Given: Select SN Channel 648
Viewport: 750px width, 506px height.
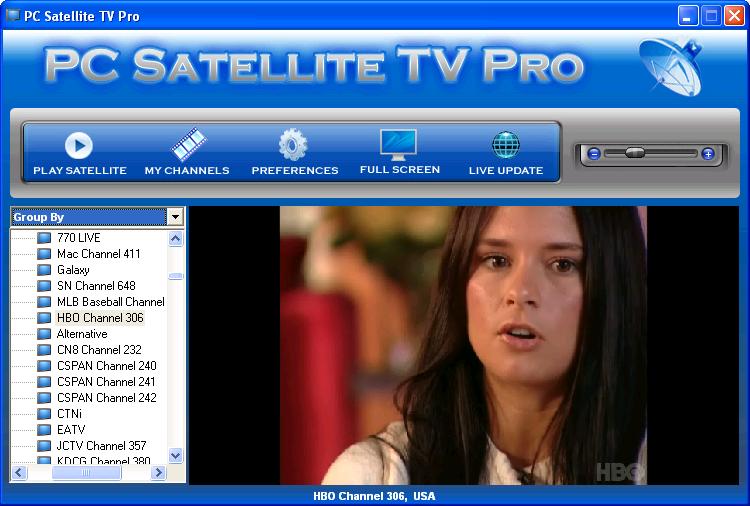Looking at the screenshot, I should pos(96,286).
